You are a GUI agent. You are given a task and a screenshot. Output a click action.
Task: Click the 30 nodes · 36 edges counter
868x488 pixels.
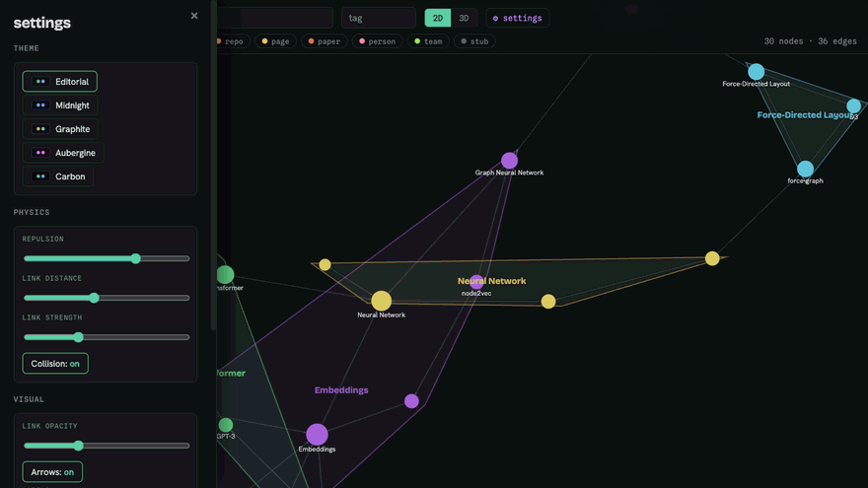811,41
